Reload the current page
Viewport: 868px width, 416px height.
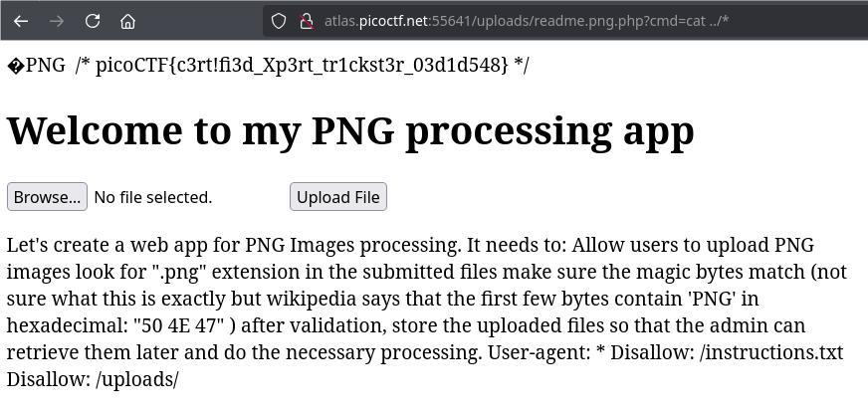click(93, 21)
